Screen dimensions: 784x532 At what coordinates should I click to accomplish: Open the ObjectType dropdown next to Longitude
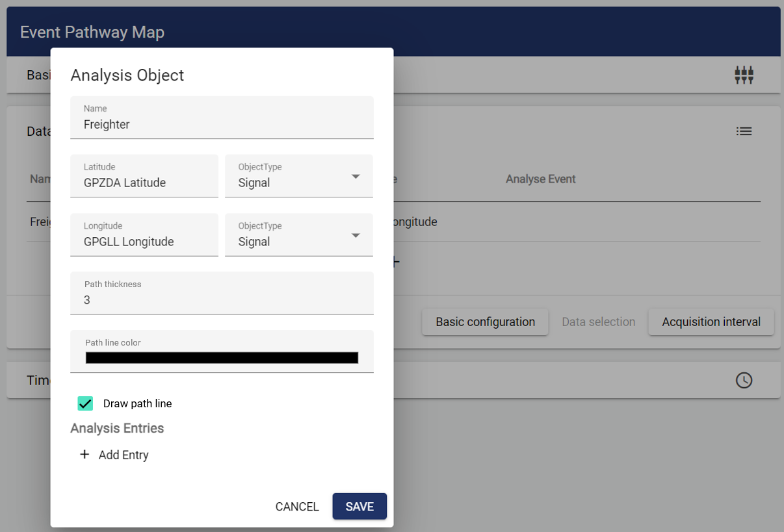(x=299, y=236)
